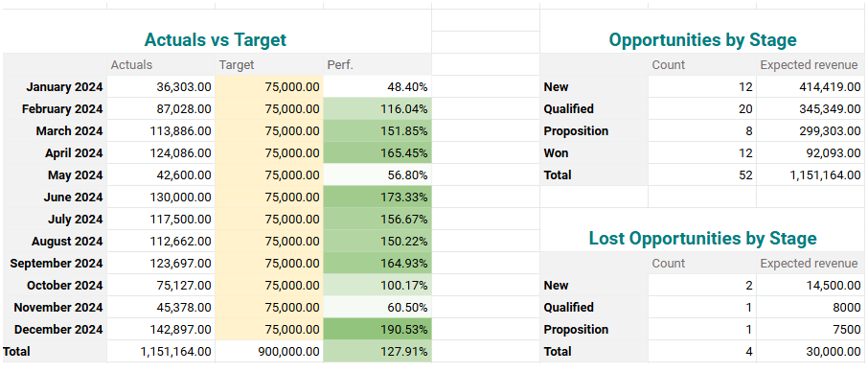Click the 48.40% performance cell

point(377,87)
